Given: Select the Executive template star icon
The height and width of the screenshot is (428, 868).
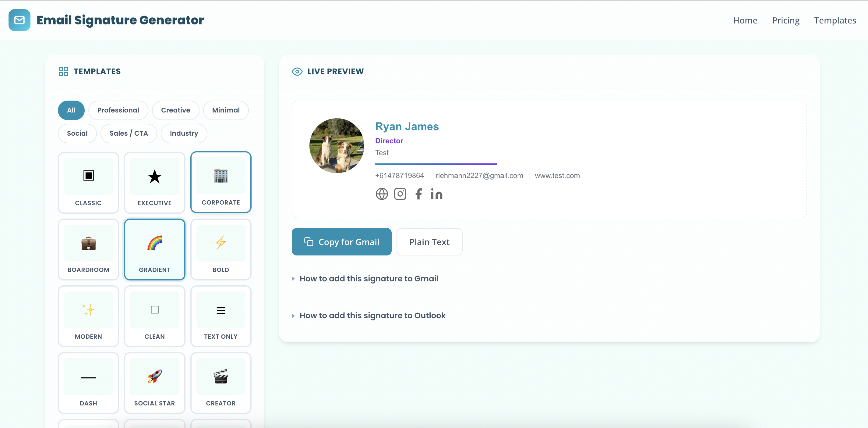Looking at the screenshot, I should tap(155, 177).
